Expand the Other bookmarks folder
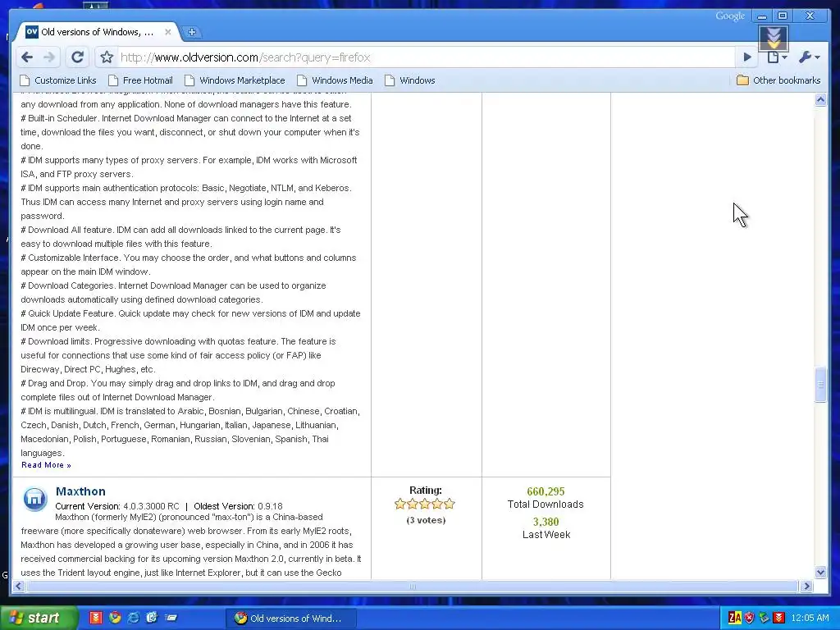The height and width of the screenshot is (630, 840). click(778, 80)
